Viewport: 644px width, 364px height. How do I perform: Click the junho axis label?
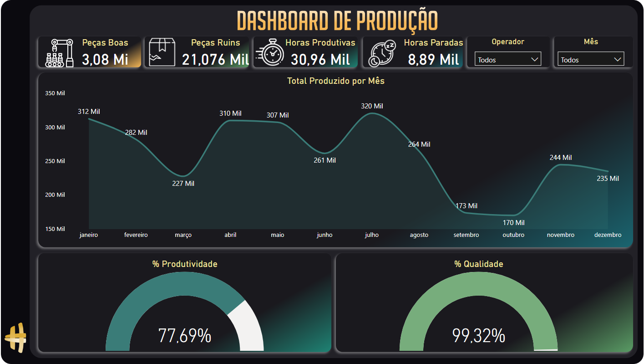(325, 235)
